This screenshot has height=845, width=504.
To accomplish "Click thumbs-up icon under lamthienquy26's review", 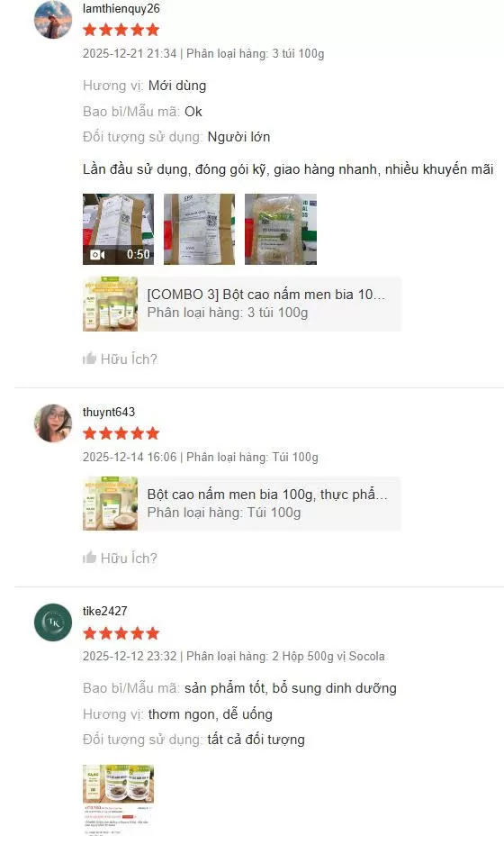I will (89, 359).
